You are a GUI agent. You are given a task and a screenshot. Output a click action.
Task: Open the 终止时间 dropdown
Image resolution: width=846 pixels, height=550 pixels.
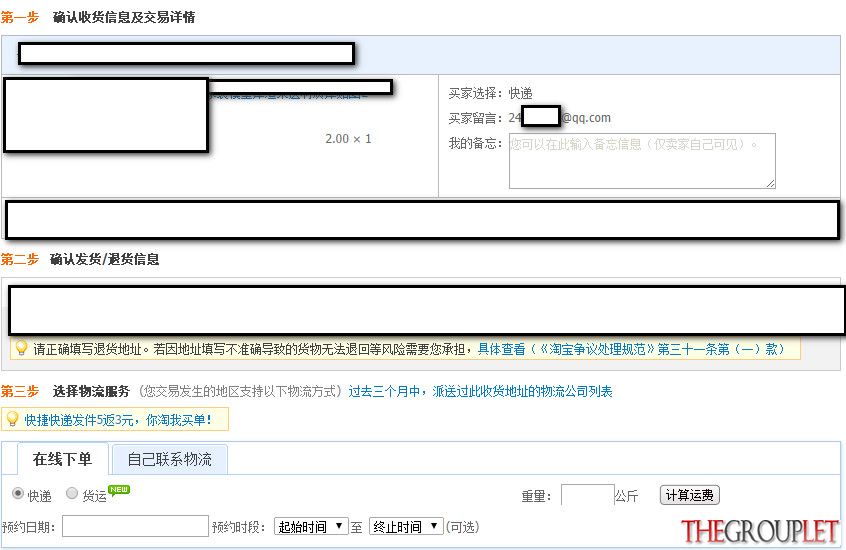pyautogui.click(x=406, y=526)
